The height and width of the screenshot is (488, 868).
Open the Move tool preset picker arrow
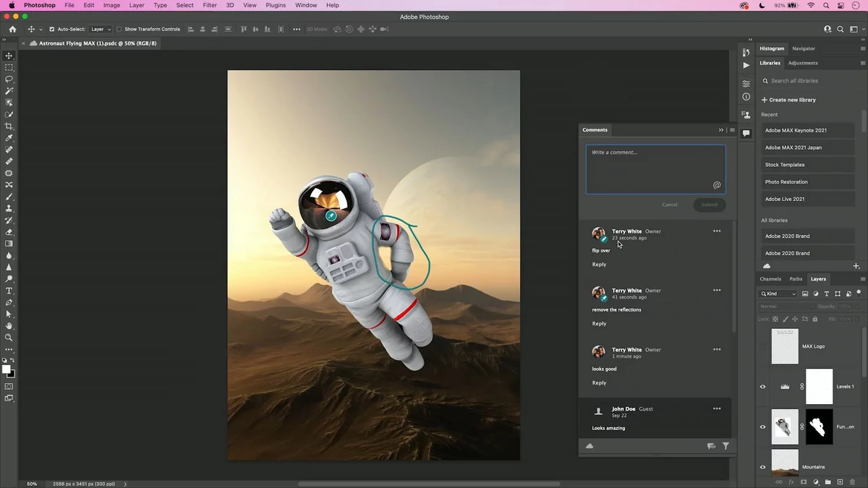pyautogui.click(x=41, y=30)
